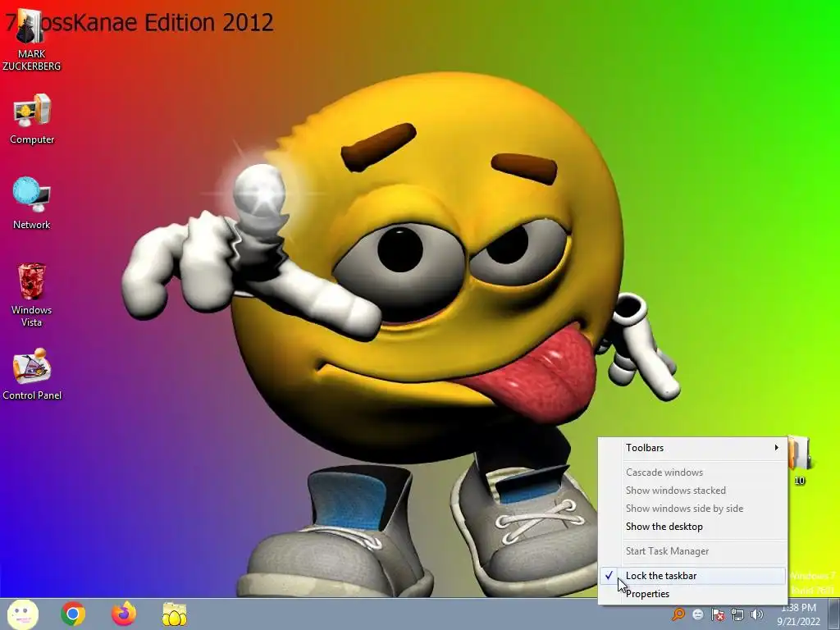Open the smiley face Start button
The height and width of the screenshot is (630, 840).
tap(22, 614)
